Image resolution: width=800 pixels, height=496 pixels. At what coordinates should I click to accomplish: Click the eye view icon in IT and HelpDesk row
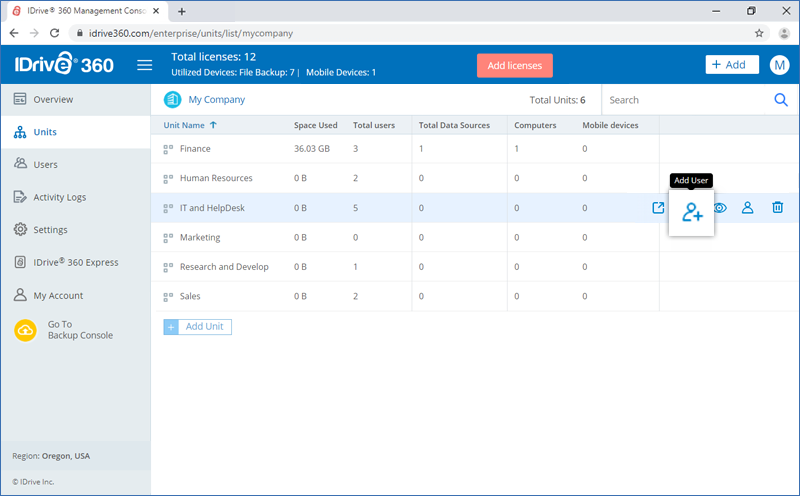[x=720, y=208]
